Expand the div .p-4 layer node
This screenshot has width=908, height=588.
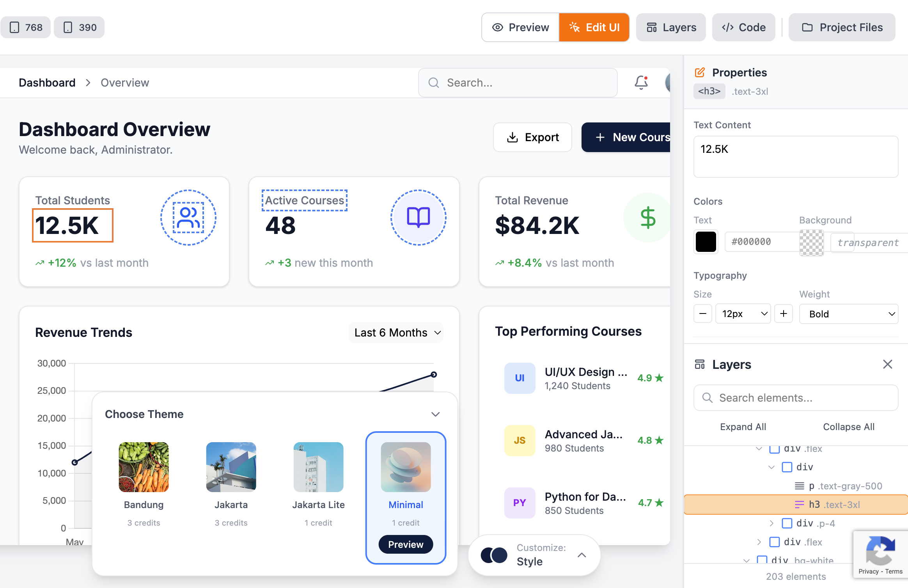pyautogui.click(x=771, y=523)
